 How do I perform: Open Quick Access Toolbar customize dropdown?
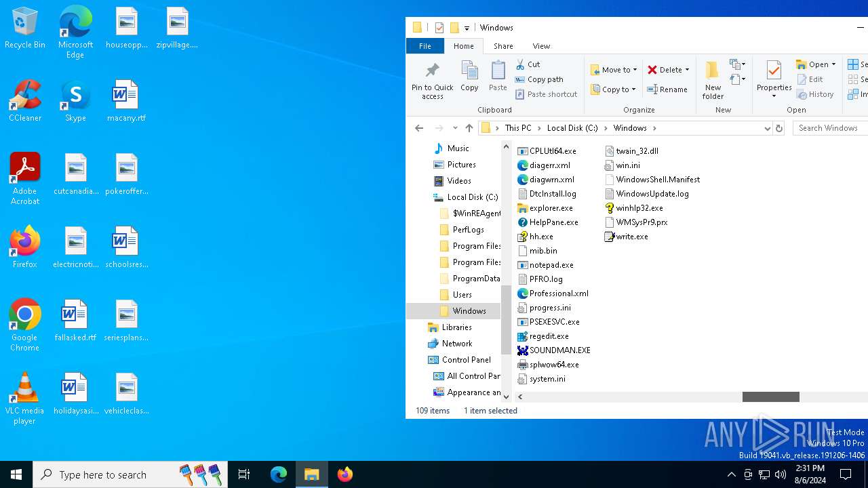[x=467, y=28]
